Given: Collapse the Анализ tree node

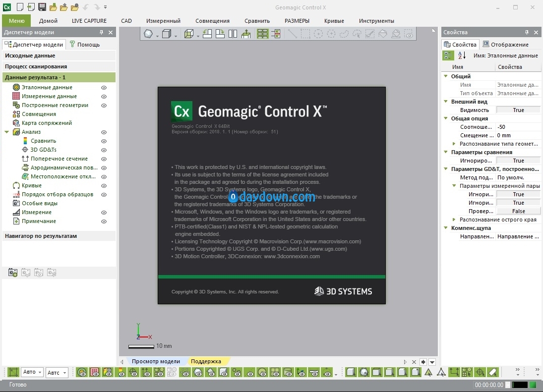Looking at the screenshot, I should [x=6, y=132].
